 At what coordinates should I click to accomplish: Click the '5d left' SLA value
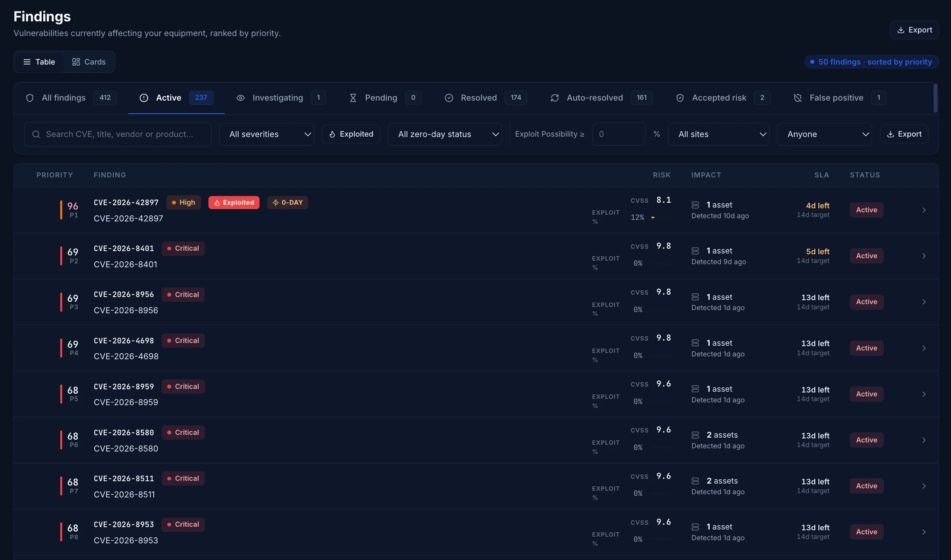coord(817,251)
